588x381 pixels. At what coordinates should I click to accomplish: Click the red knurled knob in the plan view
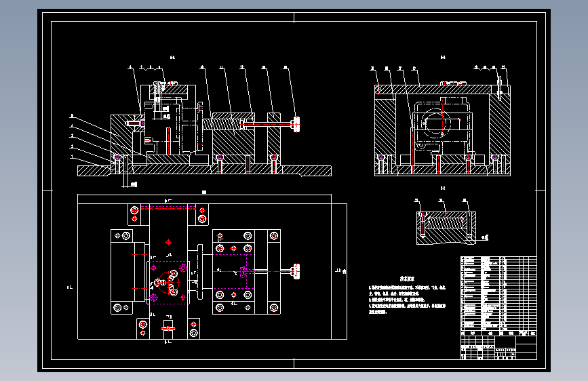click(296, 271)
